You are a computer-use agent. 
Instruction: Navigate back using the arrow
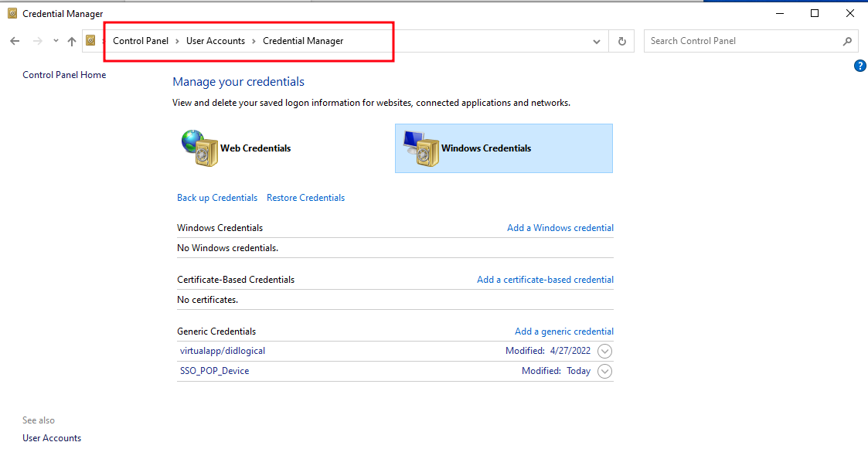point(14,40)
